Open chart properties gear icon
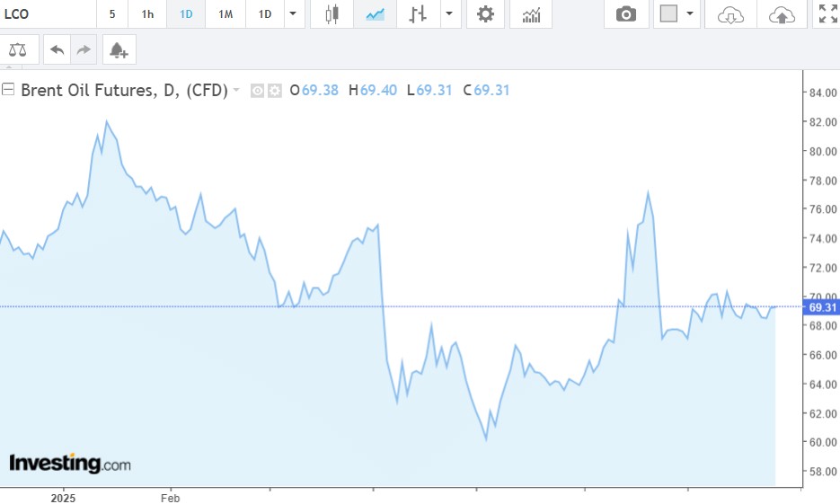 pyautogui.click(x=485, y=14)
